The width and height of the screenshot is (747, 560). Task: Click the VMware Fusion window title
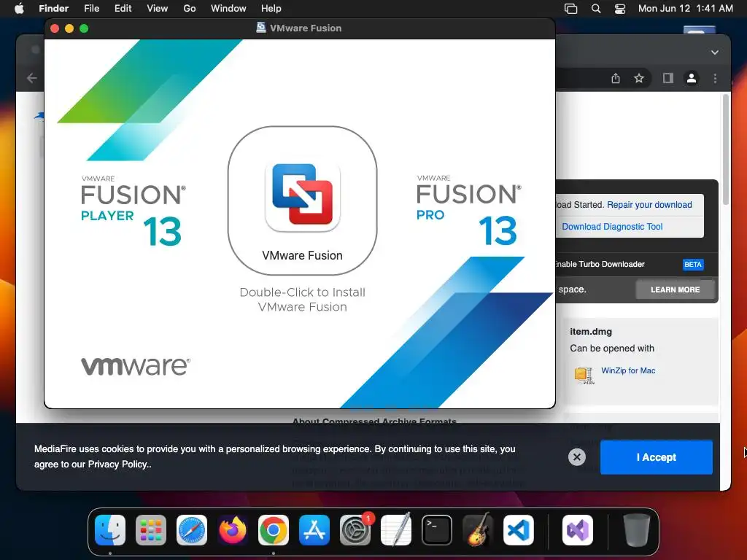click(x=306, y=28)
